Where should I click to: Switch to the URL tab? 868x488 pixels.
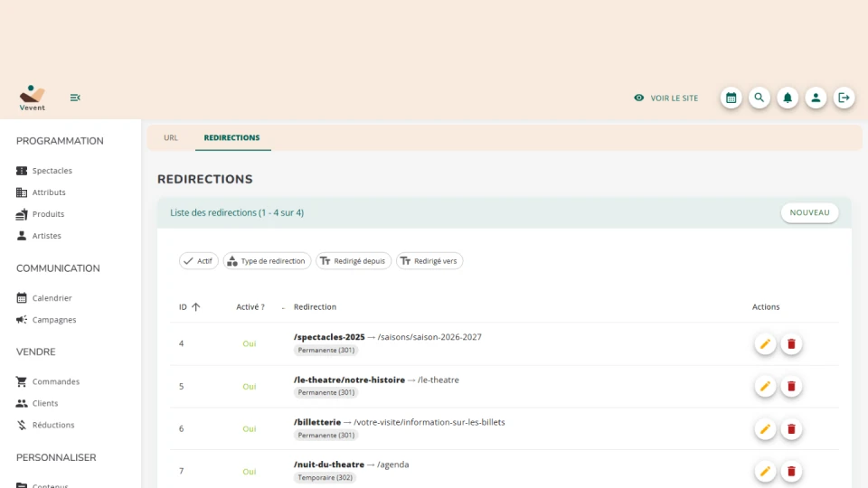click(171, 137)
